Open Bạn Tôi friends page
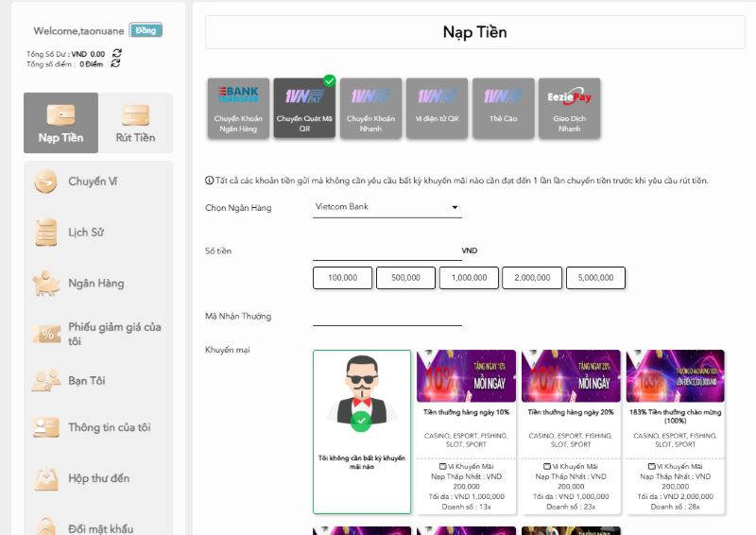756x535 pixels. pyautogui.click(x=86, y=380)
